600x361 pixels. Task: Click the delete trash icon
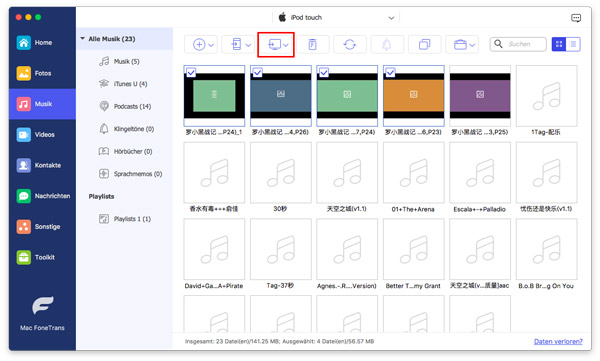313,44
